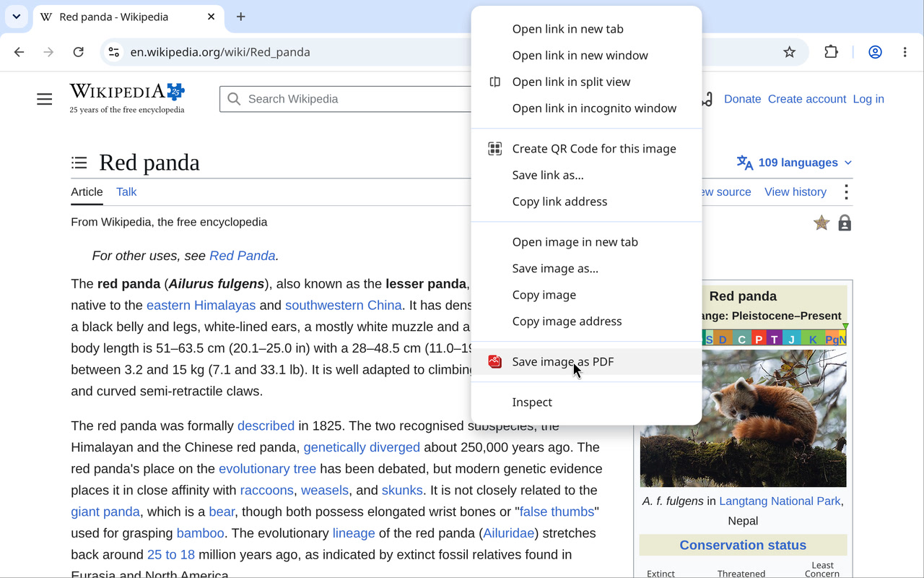Follow the genetically diverged link
The width and height of the screenshot is (924, 578).
(x=362, y=447)
